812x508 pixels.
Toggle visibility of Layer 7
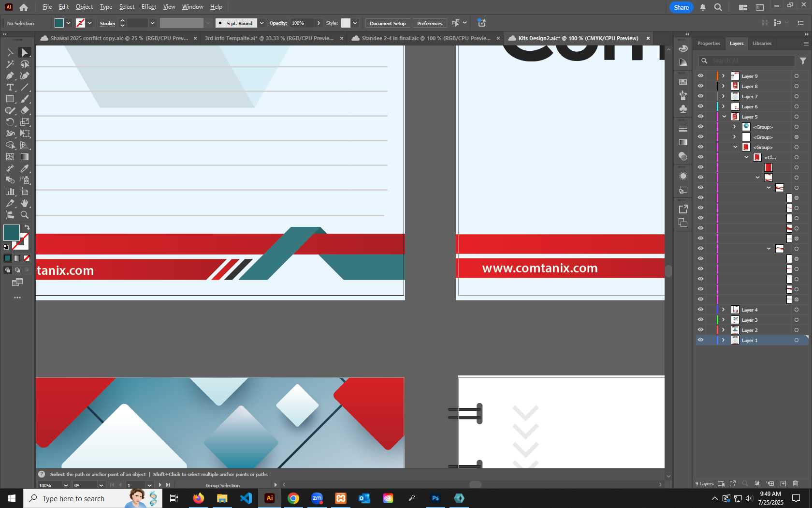click(700, 96)
